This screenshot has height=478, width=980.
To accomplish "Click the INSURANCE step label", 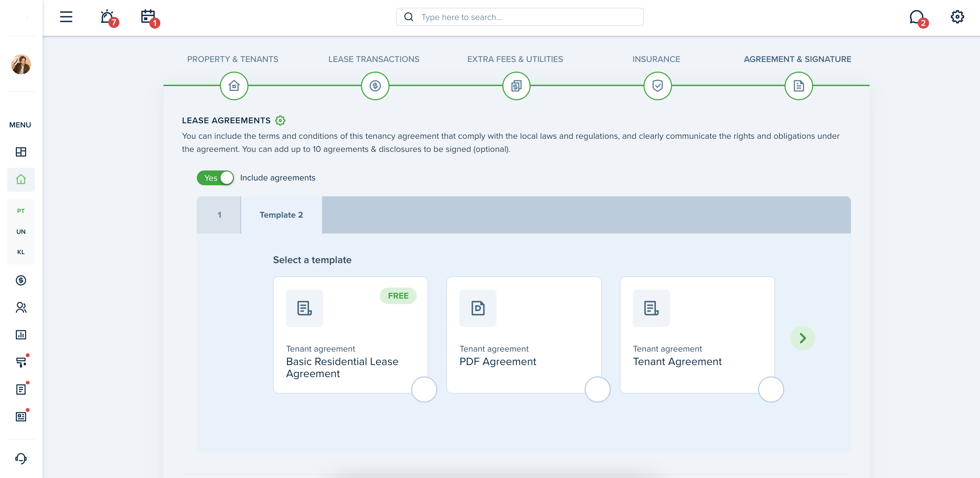I will coord(656,59).
